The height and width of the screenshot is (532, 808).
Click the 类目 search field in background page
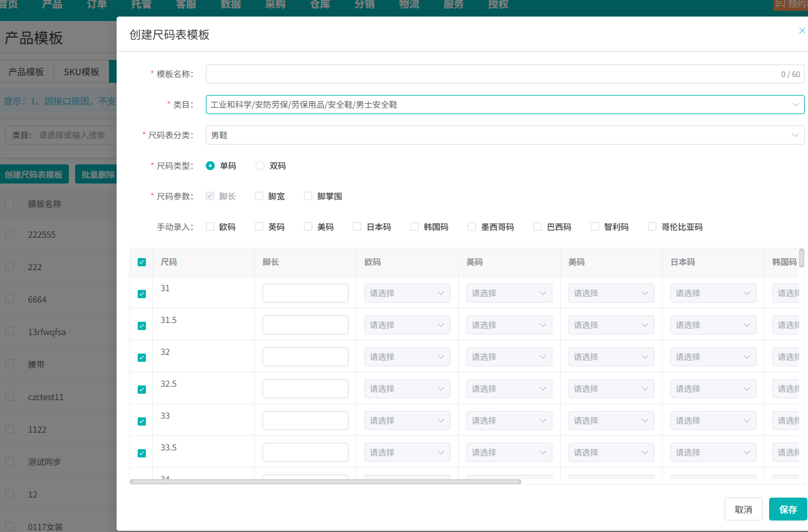tap(73, 135)
